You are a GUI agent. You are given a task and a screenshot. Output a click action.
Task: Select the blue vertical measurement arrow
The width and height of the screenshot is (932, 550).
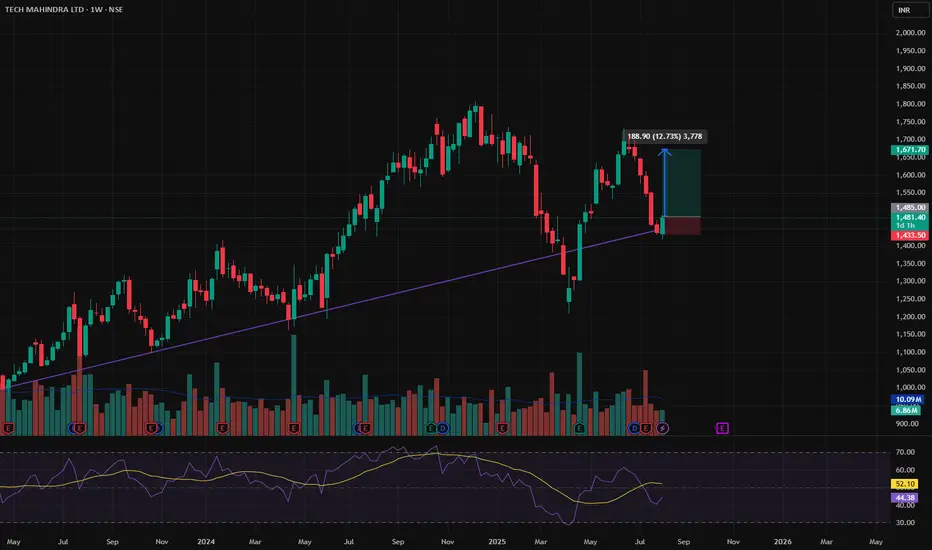665,183
